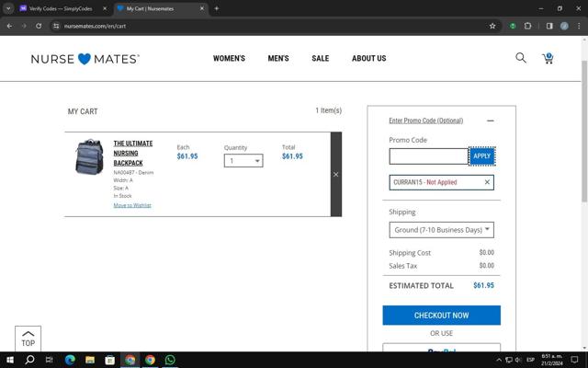The height and width of the screenshot is (368, 588).
Task: Click Enter Promo Code (Optional) link
Action: (426, 121)
